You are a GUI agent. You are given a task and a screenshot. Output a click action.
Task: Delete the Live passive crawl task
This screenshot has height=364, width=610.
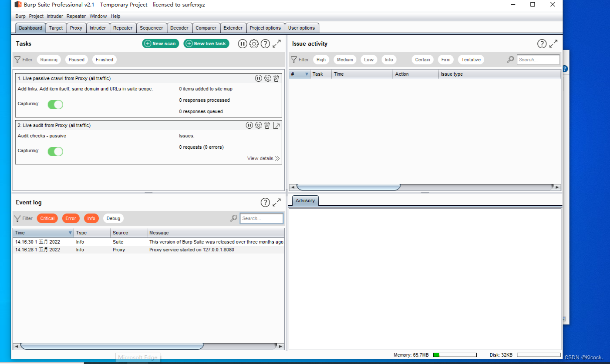pyautogui.click(x=276, y=78)
